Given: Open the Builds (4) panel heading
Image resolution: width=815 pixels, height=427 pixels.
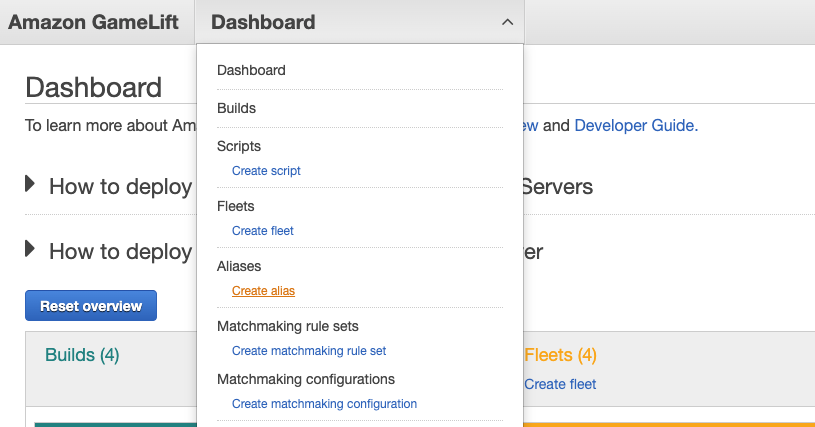Looking at the screenshot, I should coord(82,355).
